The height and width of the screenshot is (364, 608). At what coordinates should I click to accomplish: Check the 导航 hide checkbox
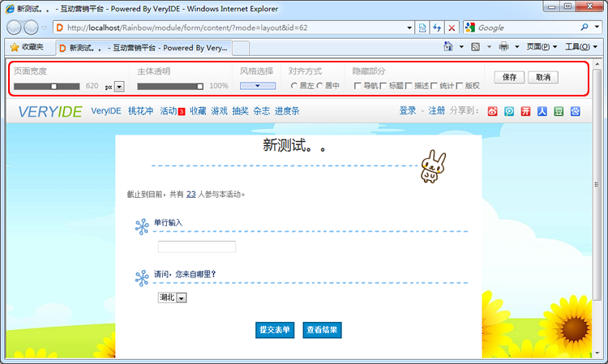(358, 86)
